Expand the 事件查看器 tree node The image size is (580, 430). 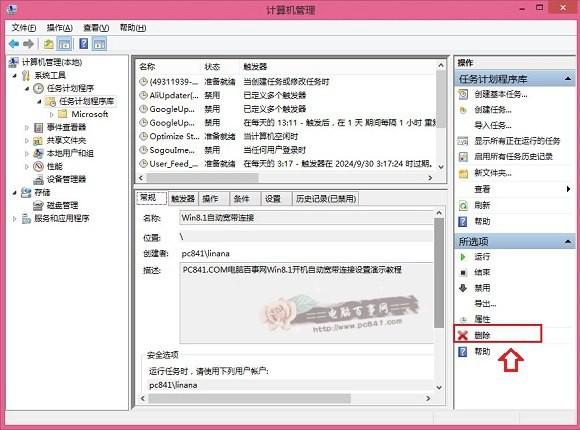click(27, 128)
